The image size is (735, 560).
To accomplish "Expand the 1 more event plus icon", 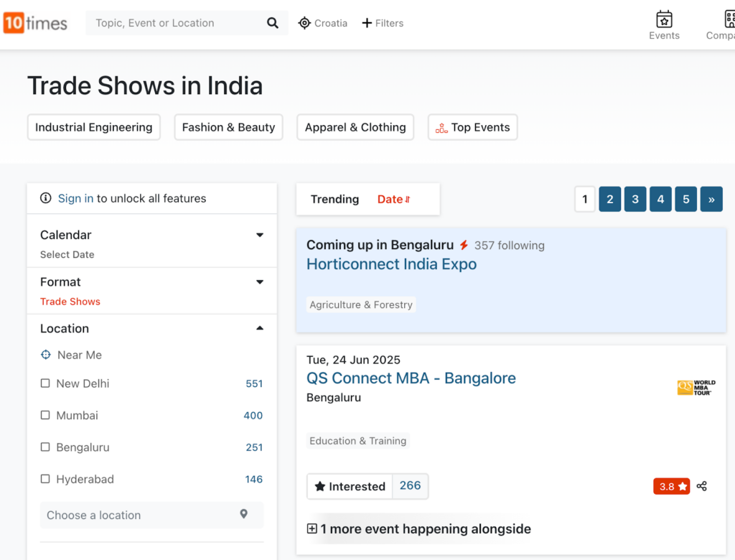I will (x=312, y=528).
